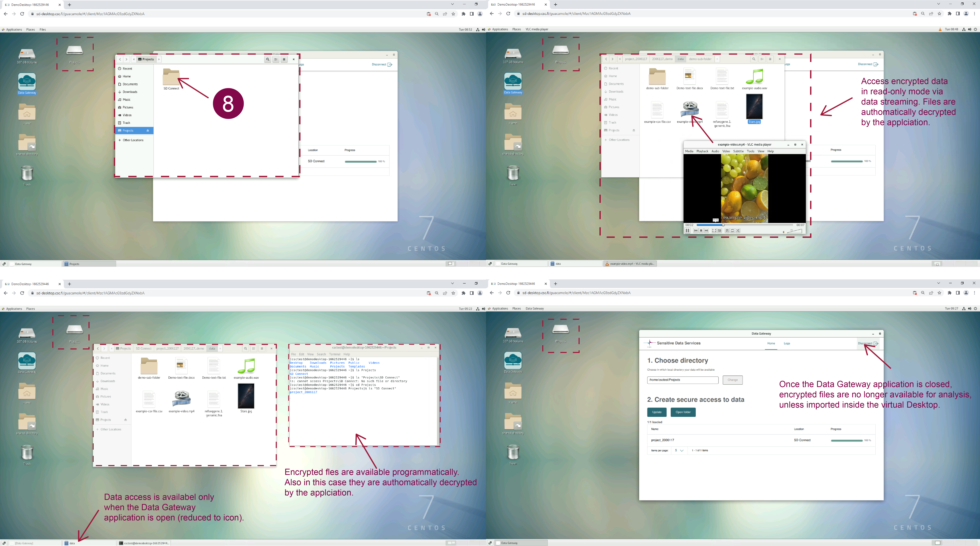Screen dimensions: 980x546
Task: Open VLC media player menu in desktop panel
Action: coord(537,29)
